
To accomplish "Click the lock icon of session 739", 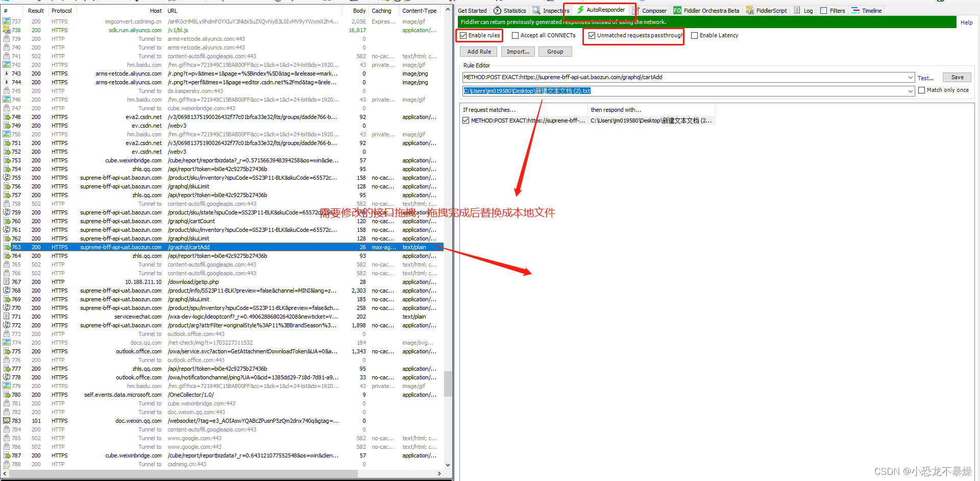I will point(7,39).
